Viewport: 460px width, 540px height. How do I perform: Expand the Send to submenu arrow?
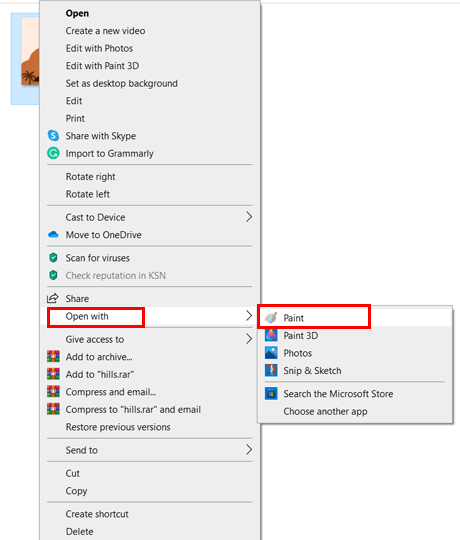(x=249, y=450)
